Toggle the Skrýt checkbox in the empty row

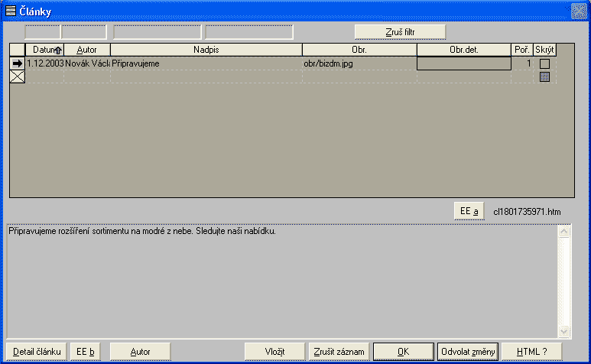pyautogui.click(x=545, y=76)
